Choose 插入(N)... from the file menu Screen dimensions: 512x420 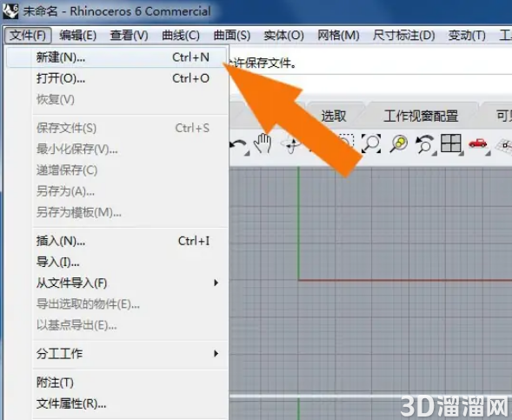116,241
